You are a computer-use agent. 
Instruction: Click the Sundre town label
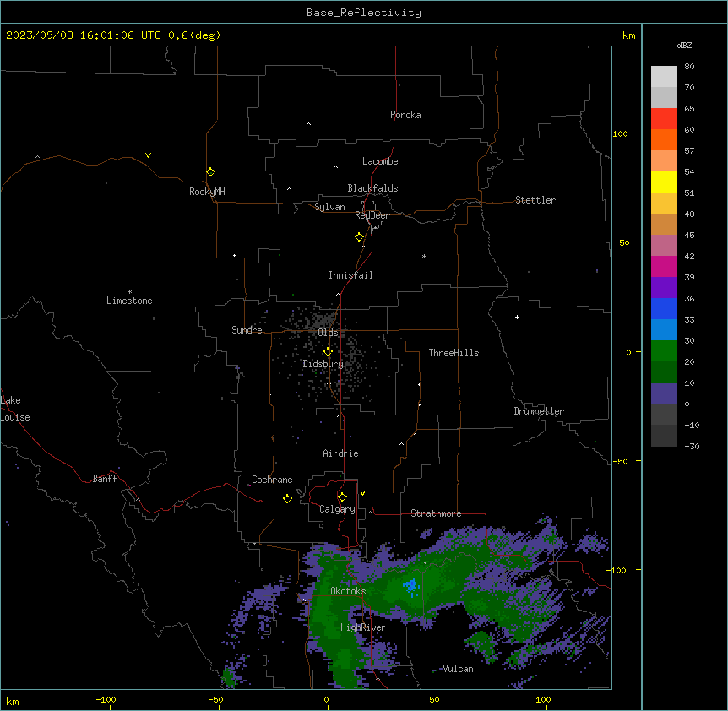click(x=247, y=330)
